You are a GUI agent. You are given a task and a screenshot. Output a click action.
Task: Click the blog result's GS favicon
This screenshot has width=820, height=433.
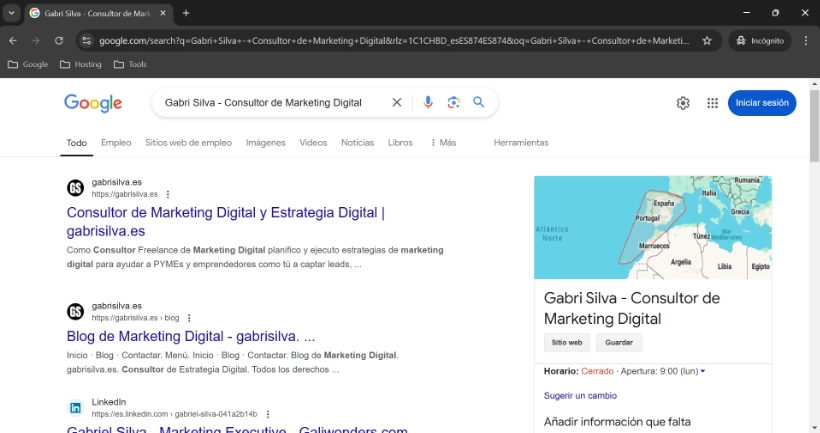(x=75, y=312)
